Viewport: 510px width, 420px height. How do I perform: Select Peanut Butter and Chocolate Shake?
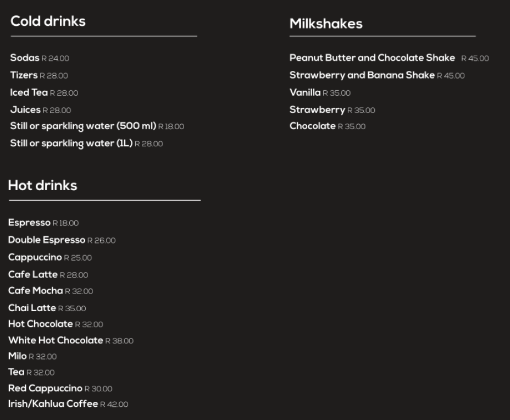pyautogui.click(x=372, y=58)
